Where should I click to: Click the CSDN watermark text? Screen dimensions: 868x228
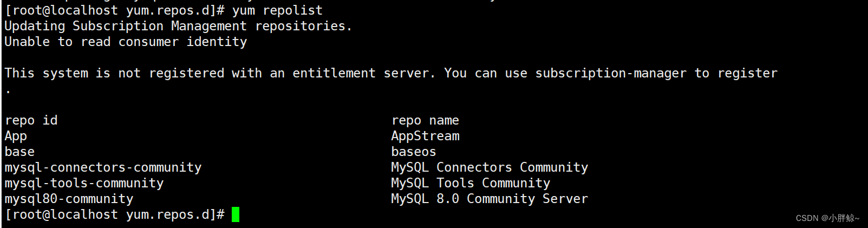(827, 218)
